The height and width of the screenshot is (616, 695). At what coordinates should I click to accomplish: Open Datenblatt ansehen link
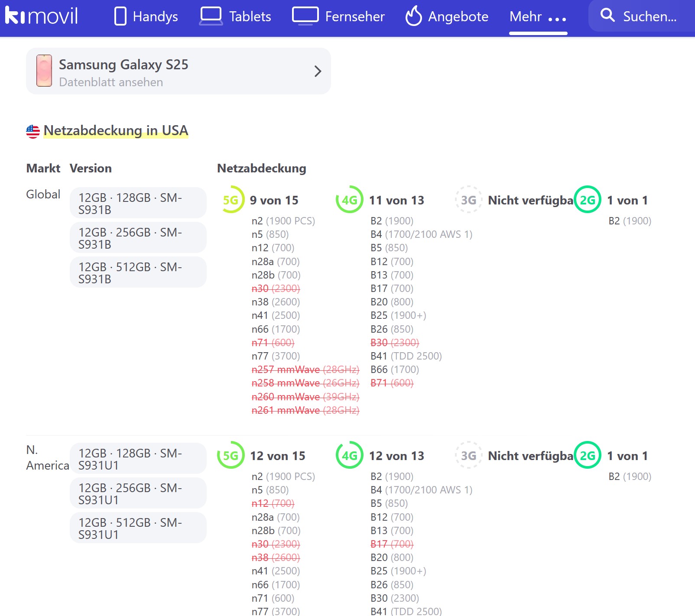tap(111, 82)
